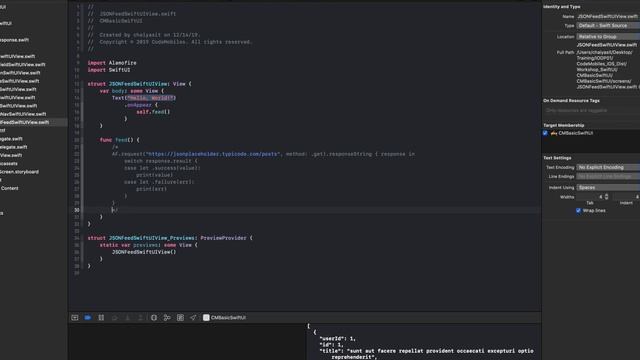Toggle CMBasicSwiftUI target membership checkbox

pos(545,133)
